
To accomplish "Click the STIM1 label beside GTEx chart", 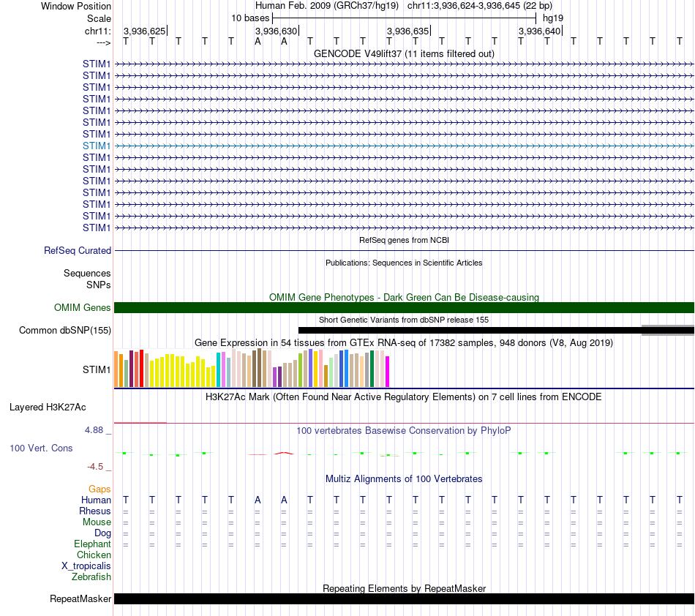I will click(x=96, y=369).
